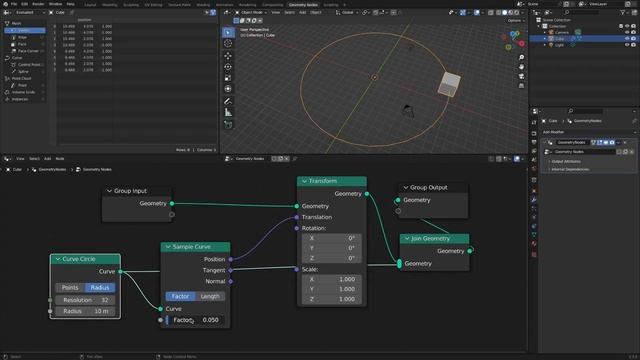Click the pin icon in the node editor header
The width and height of the screenshot is (640, 360).
coord(295,159)
